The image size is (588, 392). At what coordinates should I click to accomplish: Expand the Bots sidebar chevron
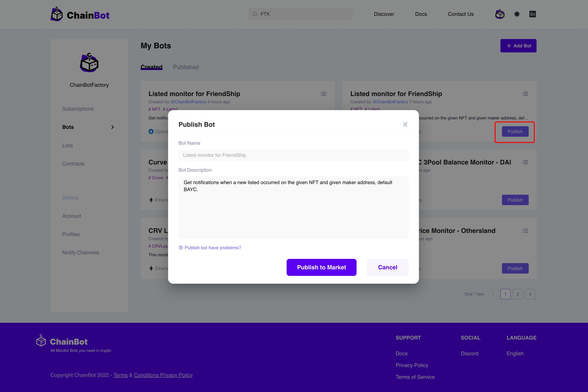[x=113, y=127]
